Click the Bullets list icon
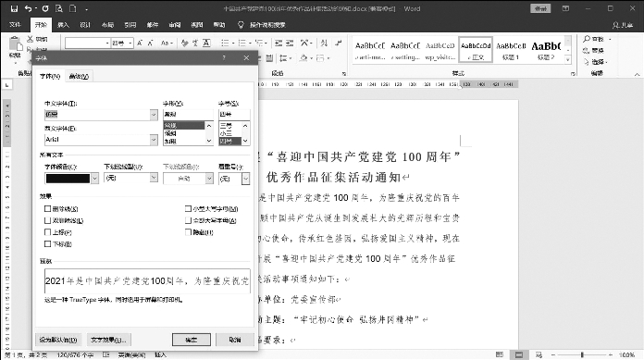 [225, 43]
